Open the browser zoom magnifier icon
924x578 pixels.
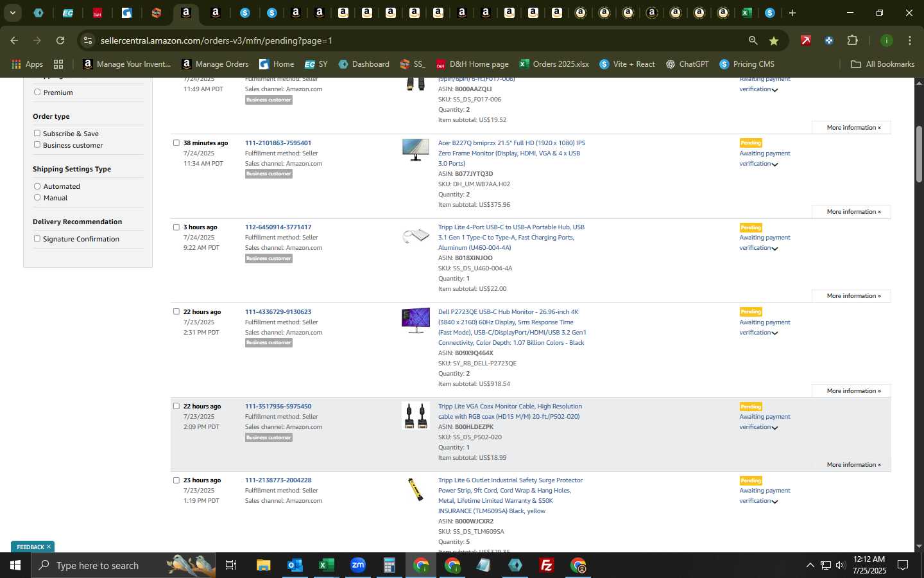pyautogui.click(x=753, y=40)
